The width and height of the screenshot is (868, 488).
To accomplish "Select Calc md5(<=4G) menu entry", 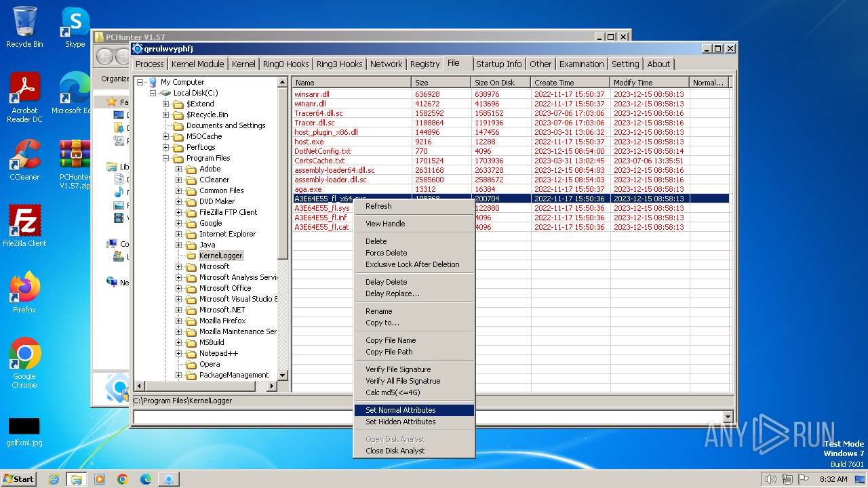I will click(x=414, y=392).
